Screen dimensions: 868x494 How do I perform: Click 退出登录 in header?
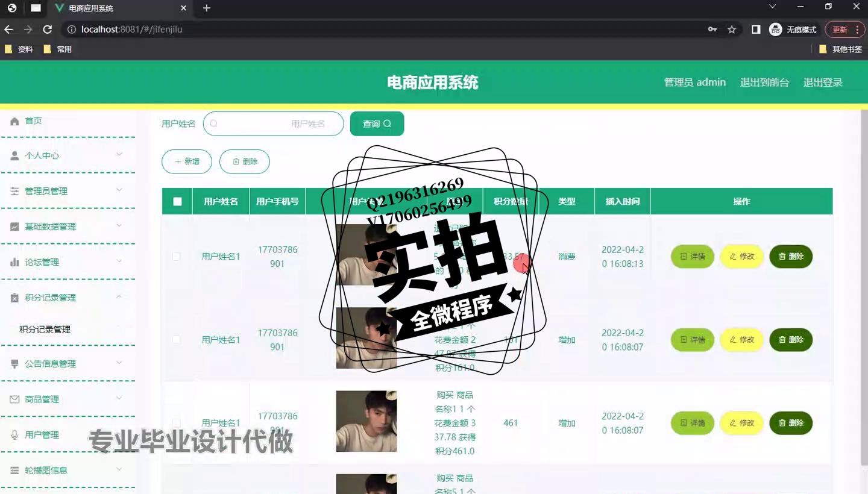[x=823, y=83]
